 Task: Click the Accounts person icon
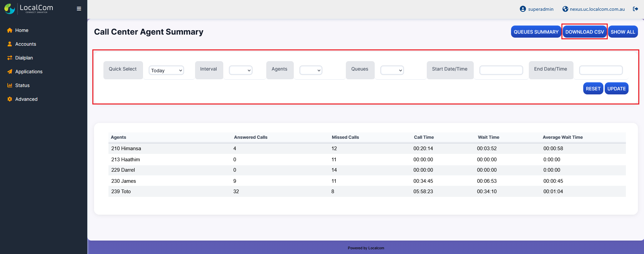pyautogui.click(x=10, y=44)
